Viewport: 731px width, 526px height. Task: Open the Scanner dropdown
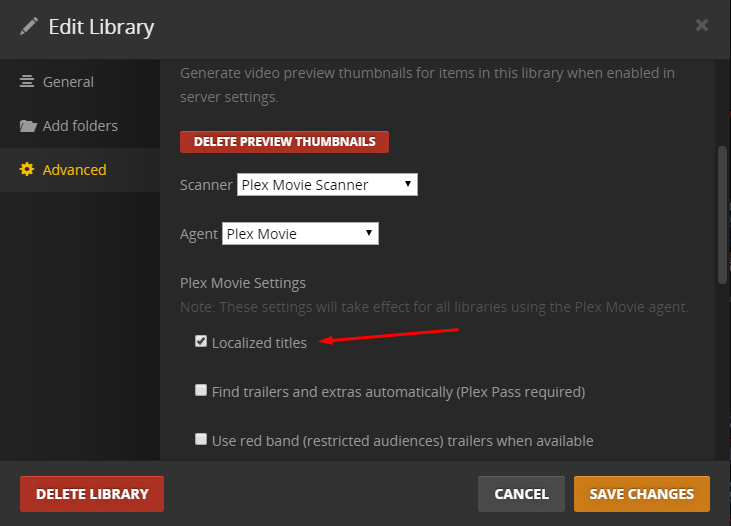[x=327, y=185]
